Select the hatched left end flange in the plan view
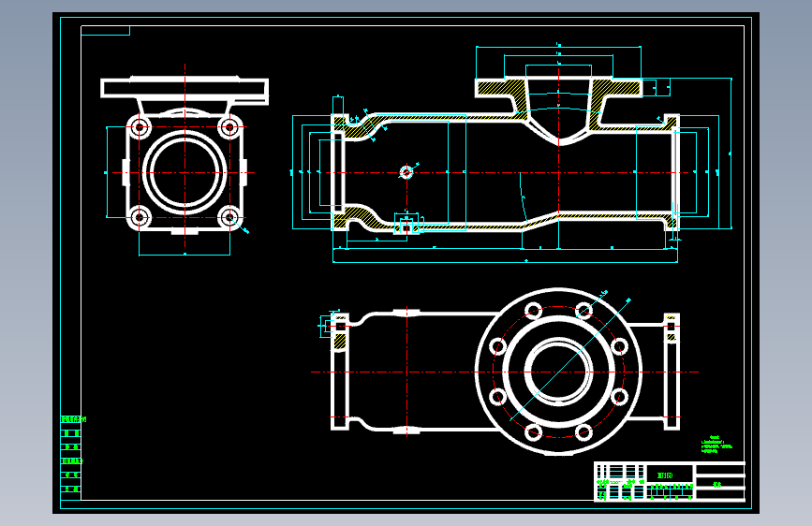This screenshot has height=526, width=812. (340, 342)
